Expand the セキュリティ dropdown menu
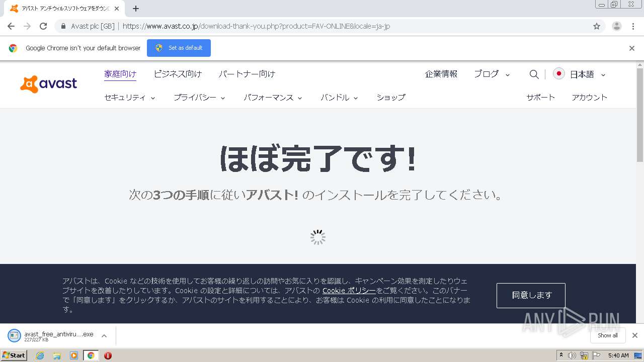 tap(130, 98)
